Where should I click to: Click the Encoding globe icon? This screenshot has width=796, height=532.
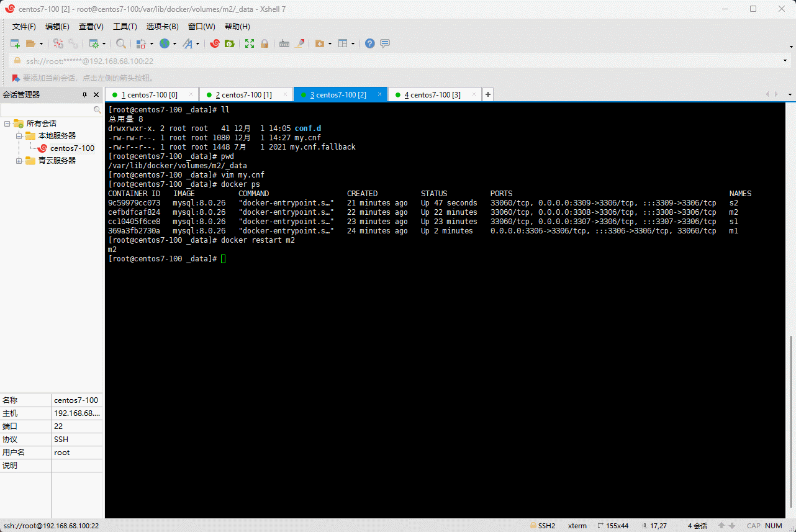tap(165, 43)
